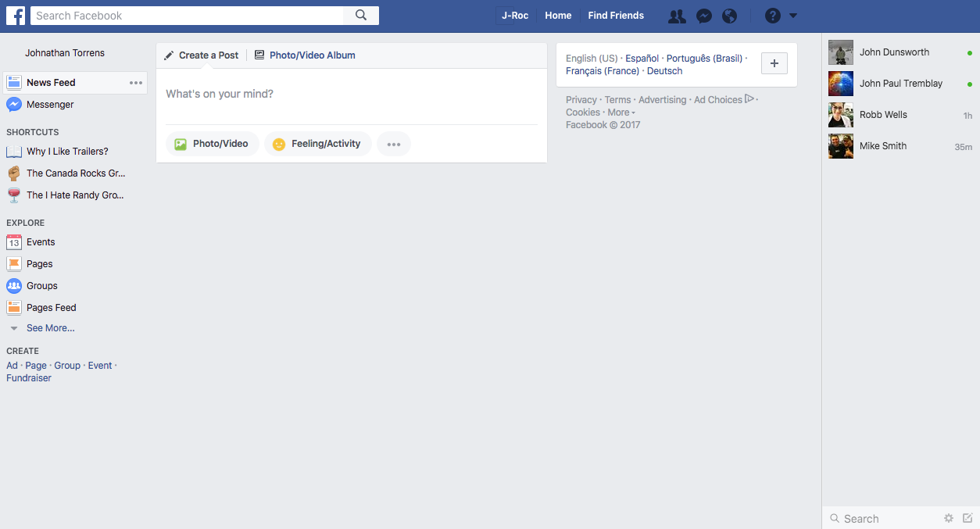Click the Groups icon in Explore

pyautogui.click(x=14, y=286)
